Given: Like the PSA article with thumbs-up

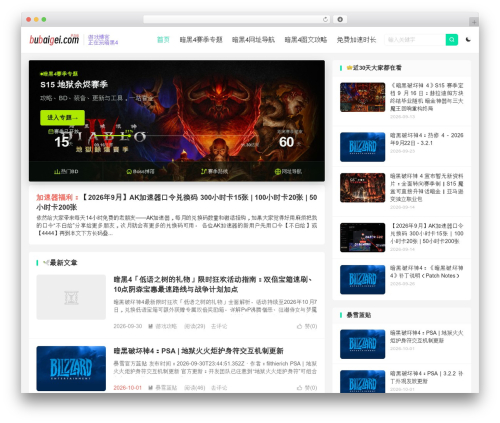Looking at the screenshot, I should pyautogui.click(x=307, y=388).
